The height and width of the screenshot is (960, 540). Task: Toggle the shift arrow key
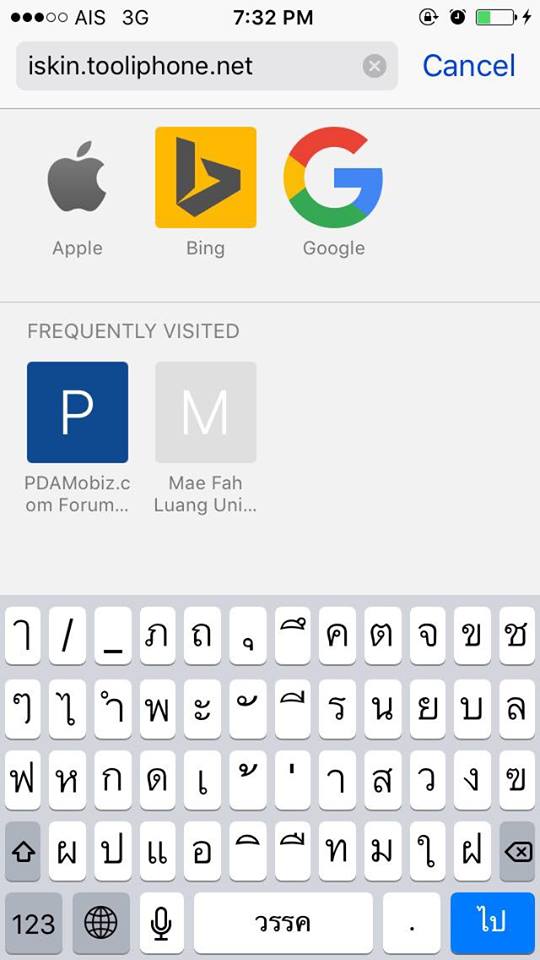(23, 852)
